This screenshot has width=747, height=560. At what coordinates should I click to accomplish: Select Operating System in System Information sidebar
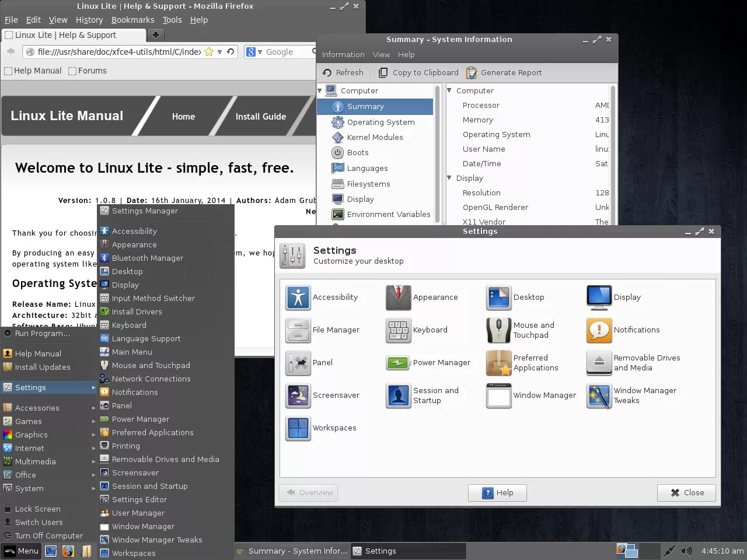pyautogui.click(x=375, y=123)
